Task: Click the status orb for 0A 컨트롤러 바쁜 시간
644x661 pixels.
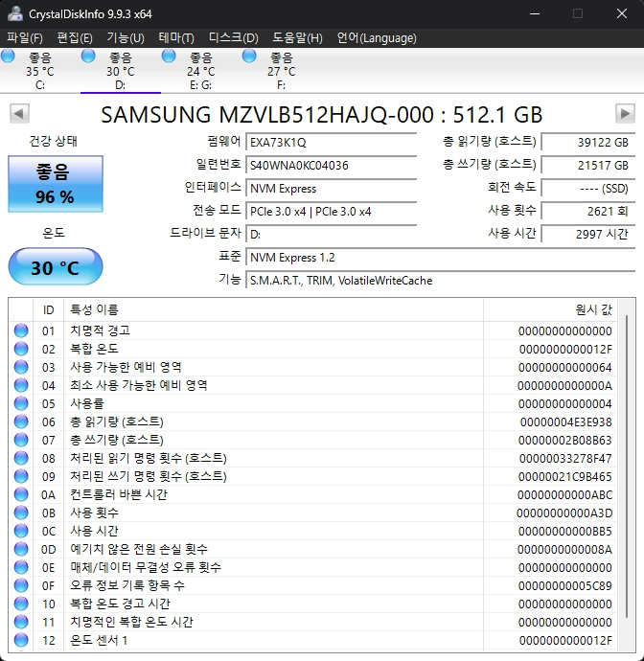Action: click(21, 494)
